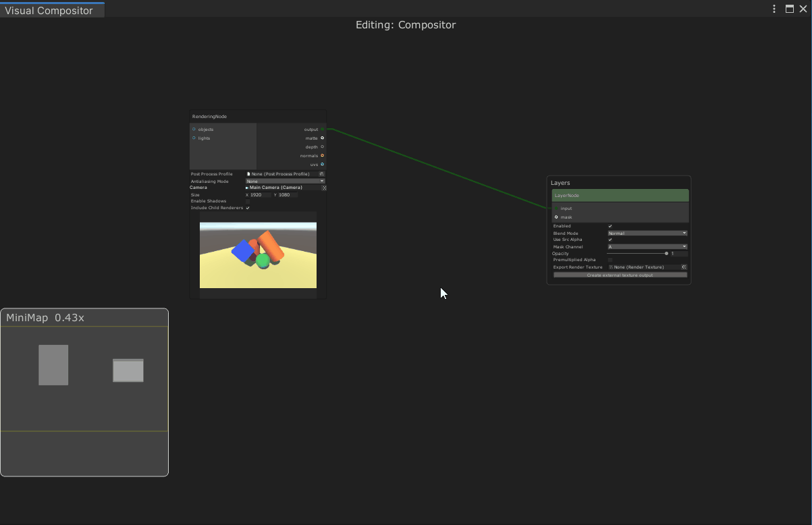Open the Blend Mode dropdown
Image resolution: width=812 pixels, height=525 pixels.
(647, 233)
